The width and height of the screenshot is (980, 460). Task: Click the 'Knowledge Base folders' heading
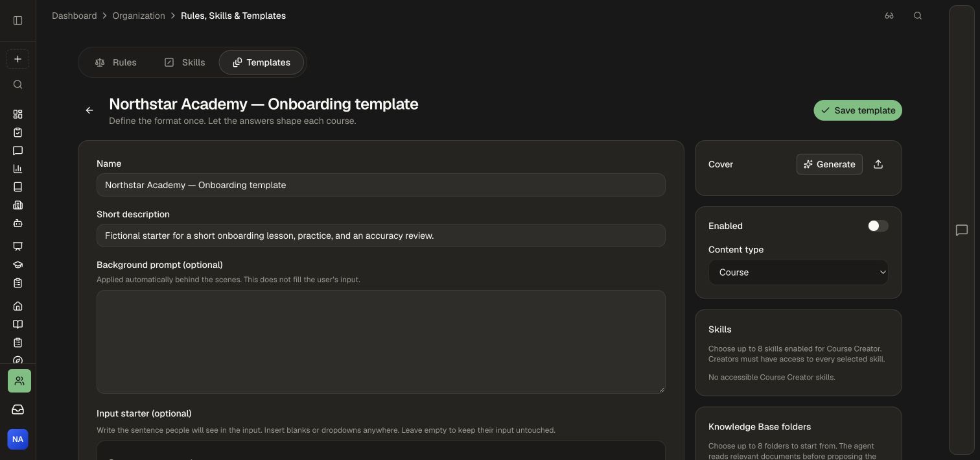coord(760,427)
